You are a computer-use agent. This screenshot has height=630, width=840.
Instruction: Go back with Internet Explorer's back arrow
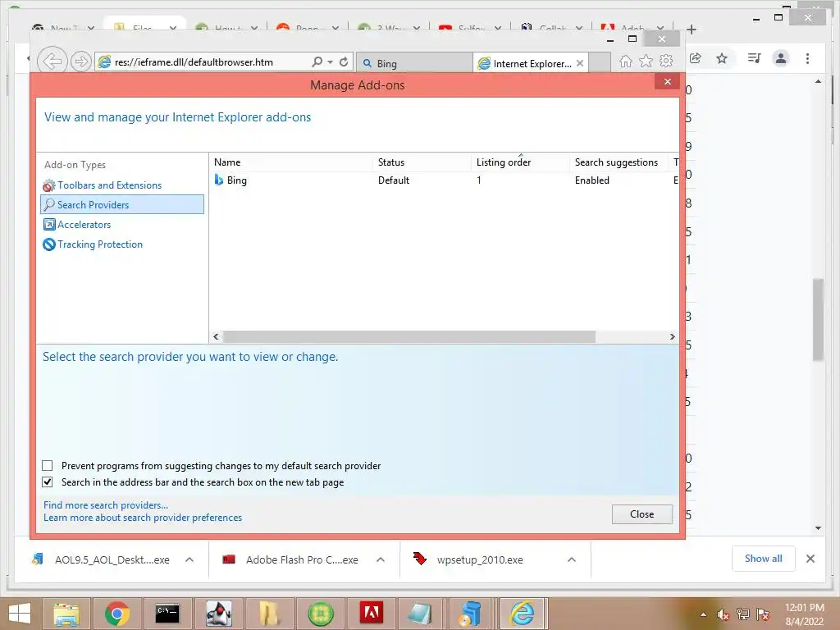(x=52, y=61)
